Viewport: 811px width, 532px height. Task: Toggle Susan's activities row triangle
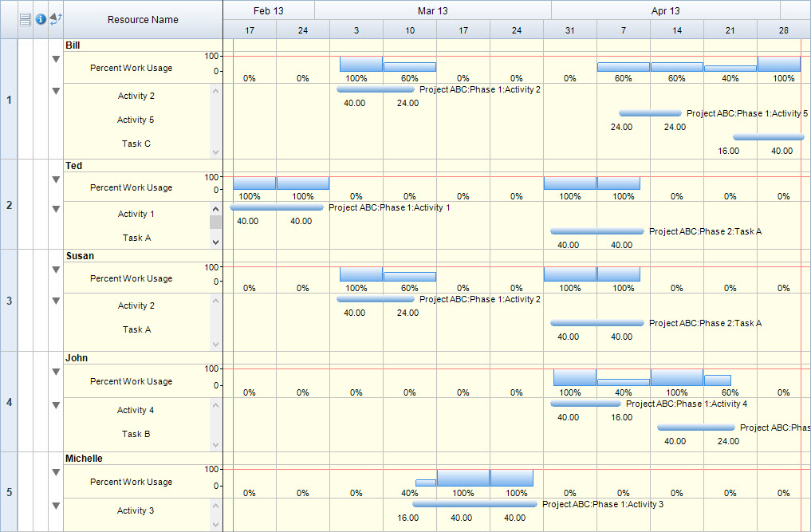point(56,301)
